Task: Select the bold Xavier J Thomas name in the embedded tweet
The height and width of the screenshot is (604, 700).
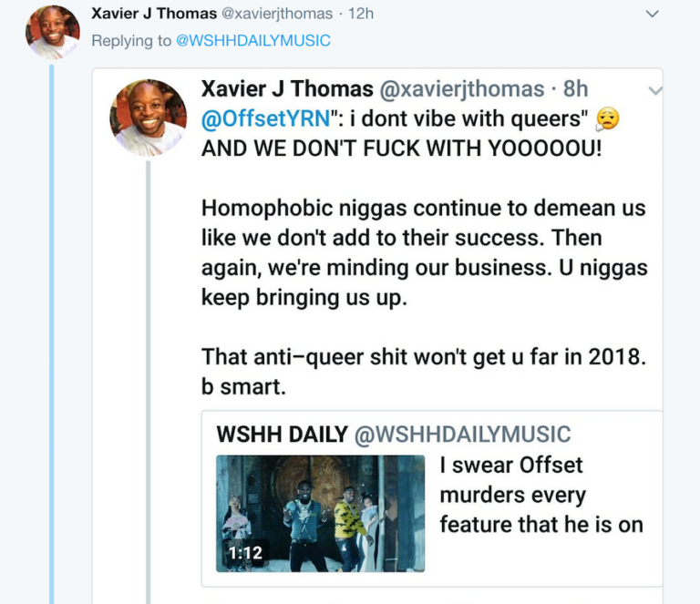Action: point(287,89)
